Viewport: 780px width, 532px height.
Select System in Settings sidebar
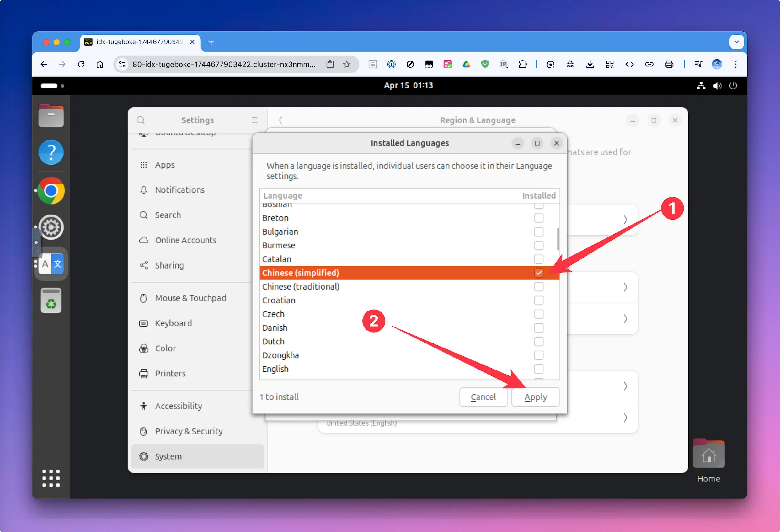point(197,456)
